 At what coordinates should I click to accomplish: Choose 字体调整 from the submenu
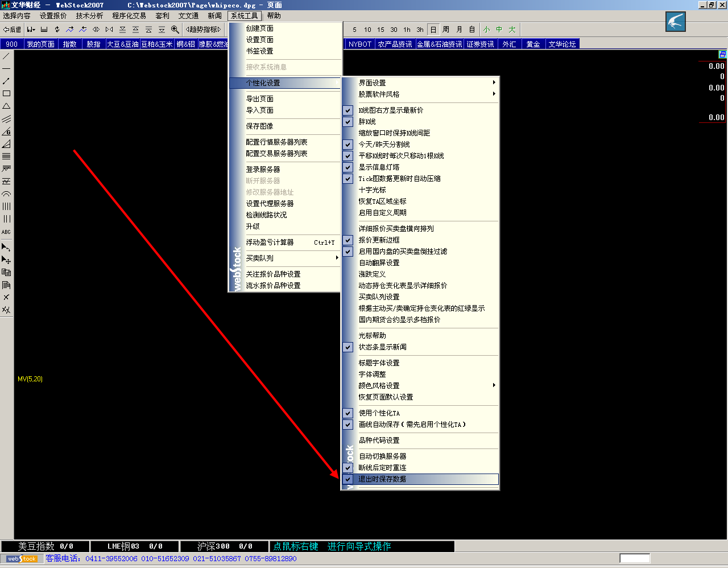(x=420, y=374)
